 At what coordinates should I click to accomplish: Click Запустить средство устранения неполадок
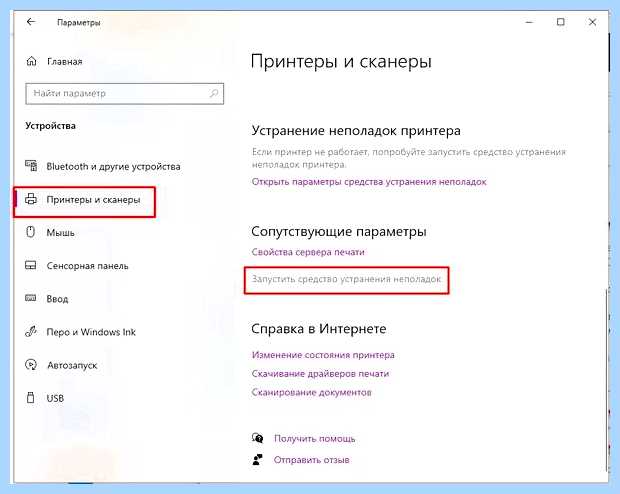pos(346,279)
